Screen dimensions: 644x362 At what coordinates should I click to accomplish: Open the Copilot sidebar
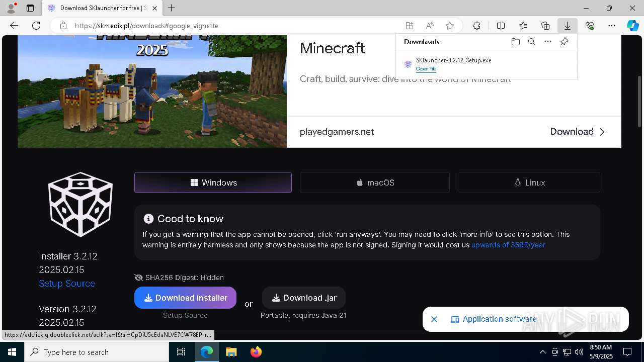tap(633, 26)
